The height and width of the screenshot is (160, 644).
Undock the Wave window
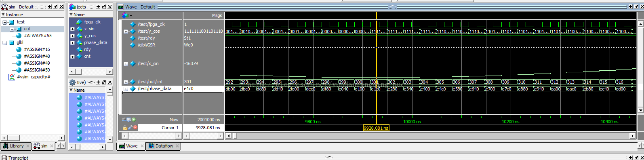point(636,7)
